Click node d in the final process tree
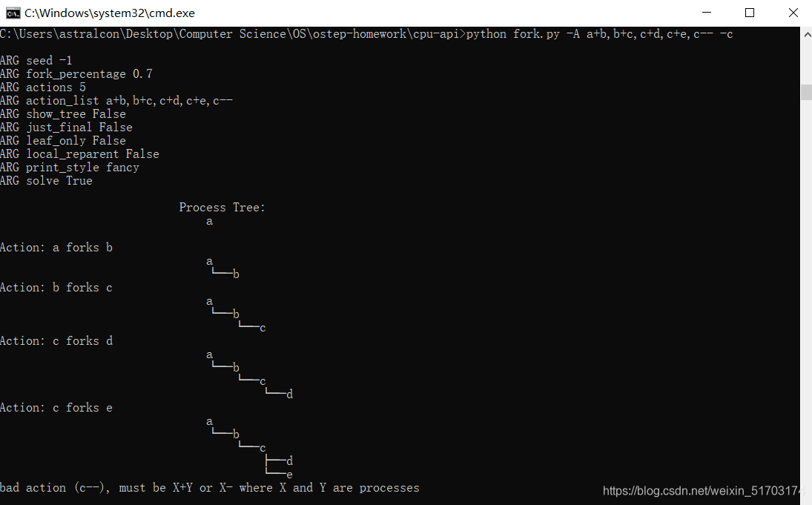Image resolution: width=812 pixels, height=505 pixels. (289, 461)
